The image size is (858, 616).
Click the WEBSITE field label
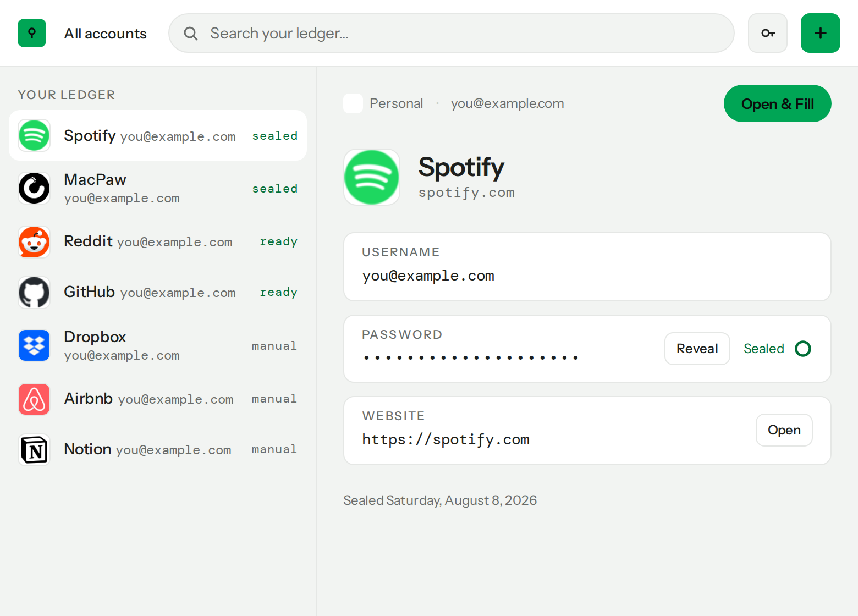coord(393,416)
